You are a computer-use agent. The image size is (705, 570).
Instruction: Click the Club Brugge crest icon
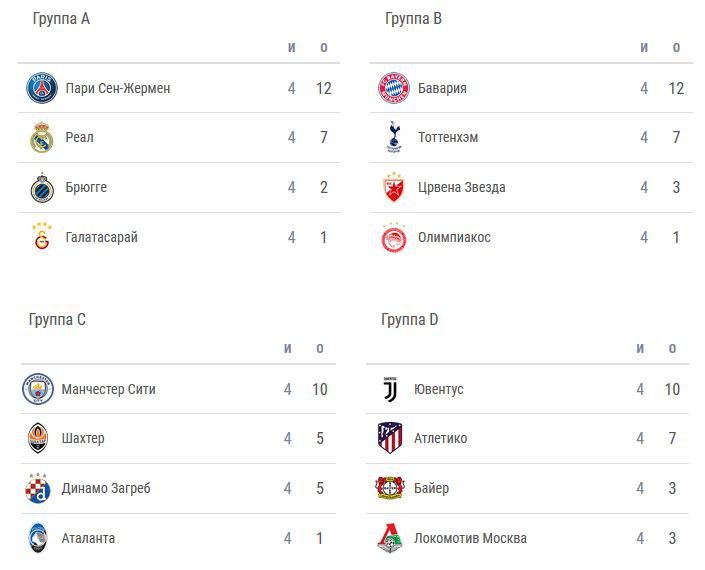point(41,188)
